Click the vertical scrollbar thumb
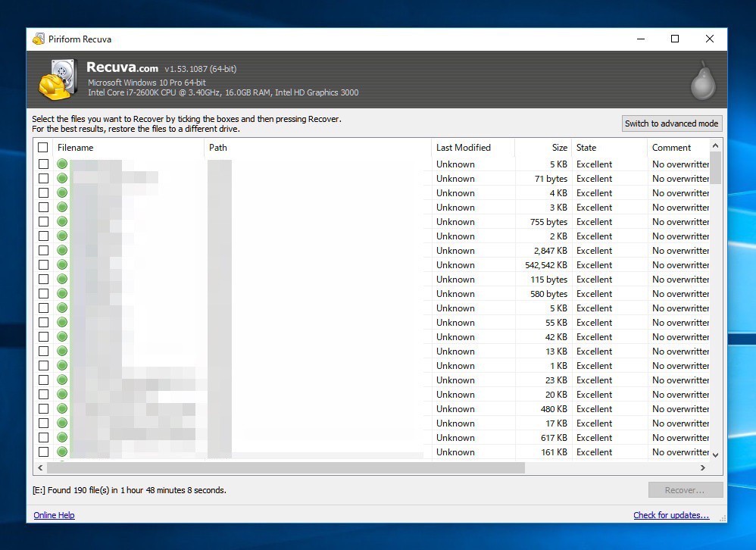Screen dimensions: 756x550 click(716, 167)
